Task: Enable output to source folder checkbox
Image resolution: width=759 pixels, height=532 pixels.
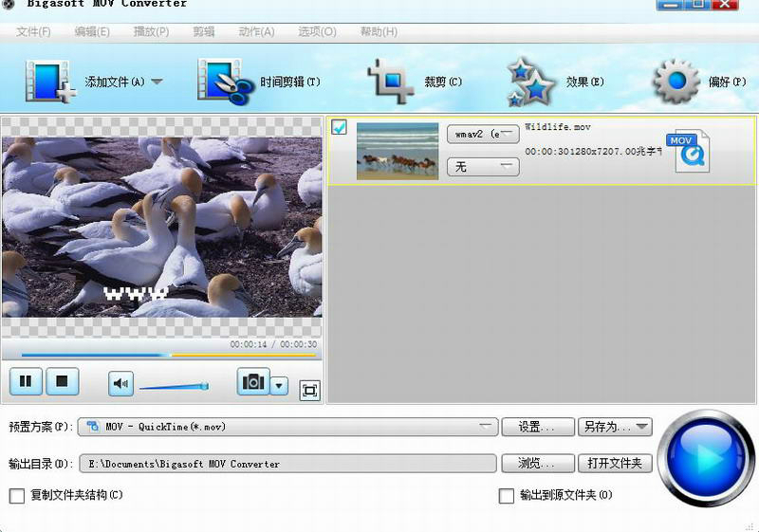Action: [507, 496]
